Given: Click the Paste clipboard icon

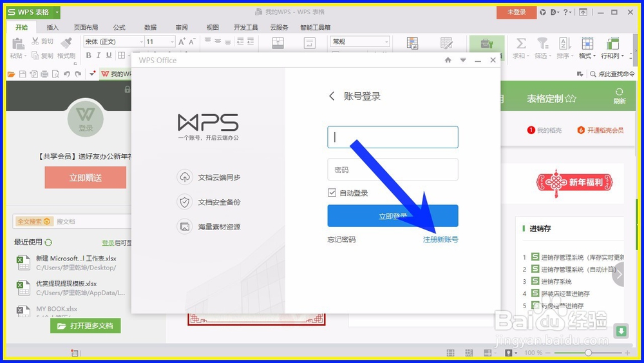Looking at the screenshot, I should [17, 43].
